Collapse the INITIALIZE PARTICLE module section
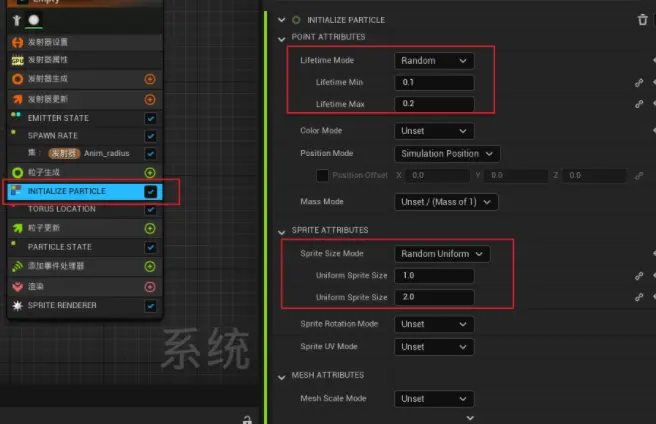 tap(282, 20)
